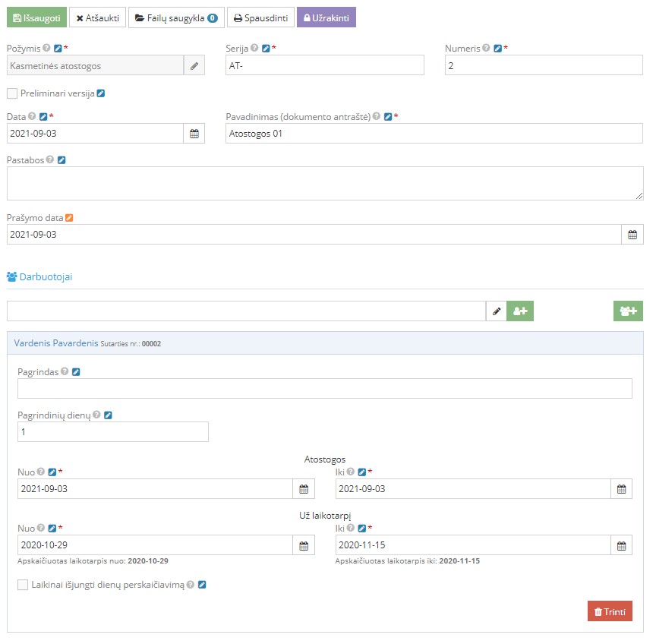Open the calendar for Už laikotarpį Nuo date

[304, 545]
